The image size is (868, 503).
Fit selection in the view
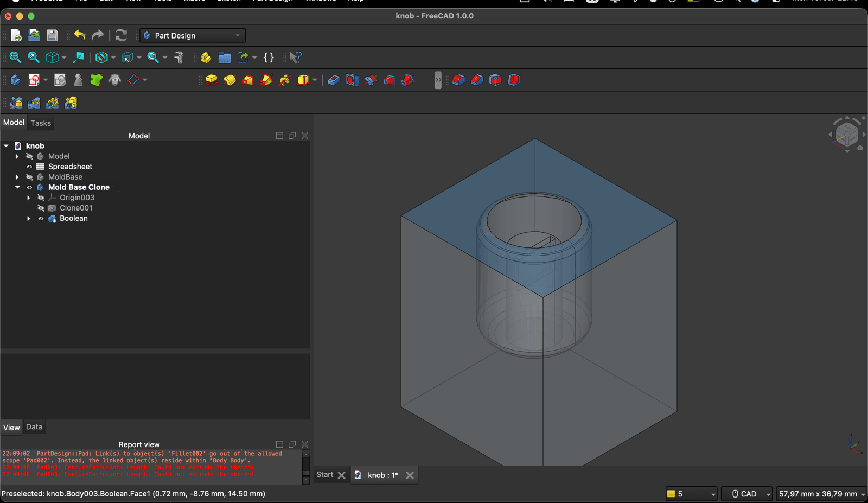(x=34, y=58)
